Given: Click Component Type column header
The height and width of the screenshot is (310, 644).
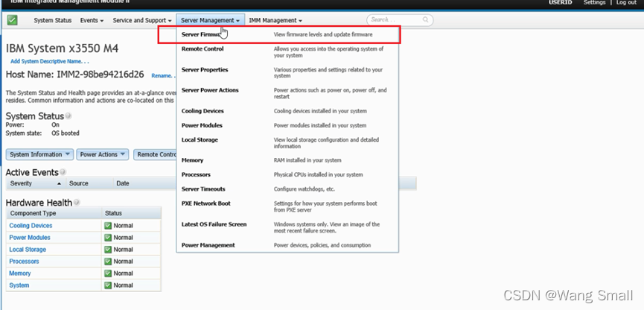Looking at the screenshot, I should pyautogui.click(x=33, y=213).
